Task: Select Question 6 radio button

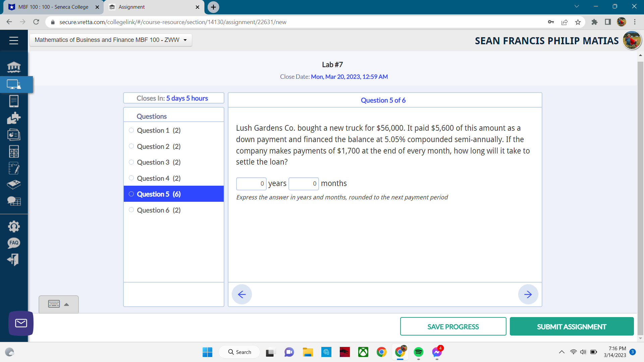Action: pos(131,210)
